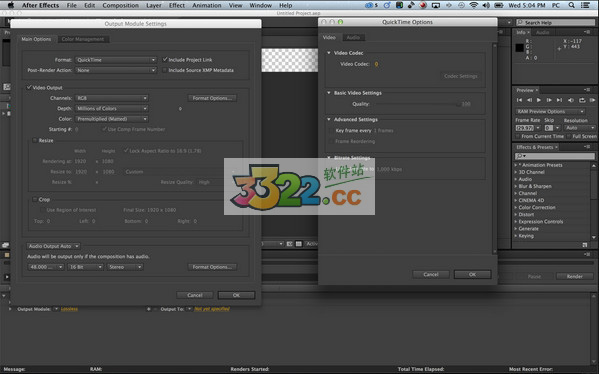Close the Info panel tab
Image resolution: width=599 pixels, height=374 pixels.
[528, 32]
